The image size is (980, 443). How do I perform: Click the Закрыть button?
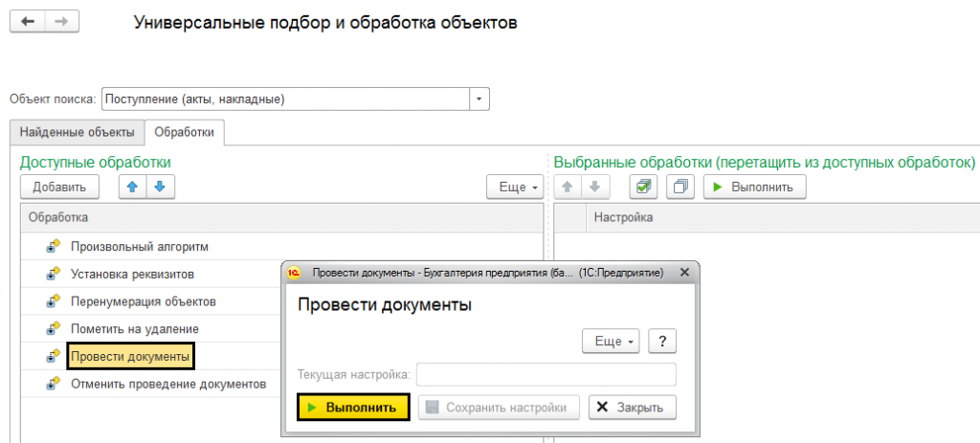tap(632, 407)
